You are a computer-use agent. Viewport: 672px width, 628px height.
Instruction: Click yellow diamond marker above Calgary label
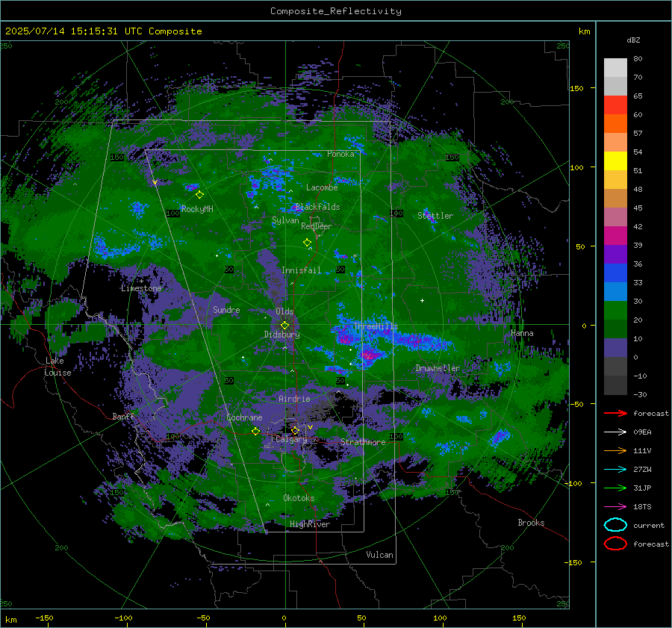tap(295, 430)
